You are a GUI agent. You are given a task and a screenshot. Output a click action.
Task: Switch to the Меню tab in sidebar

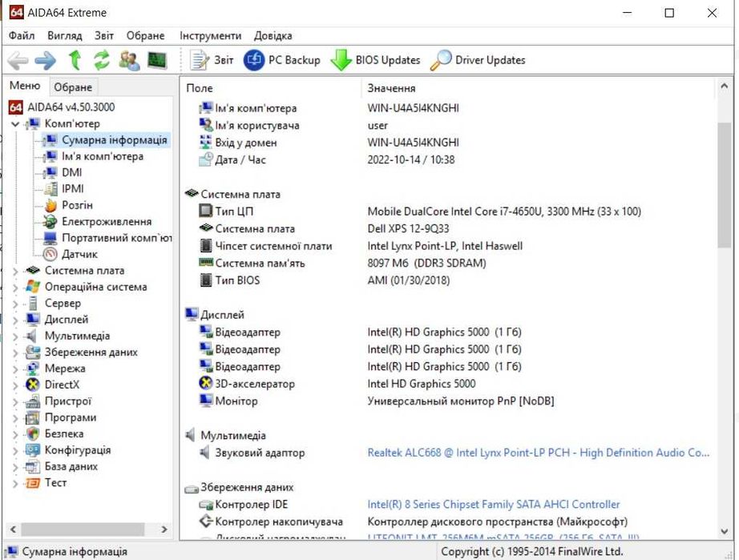pyautogui.click(x=25, y=86)
